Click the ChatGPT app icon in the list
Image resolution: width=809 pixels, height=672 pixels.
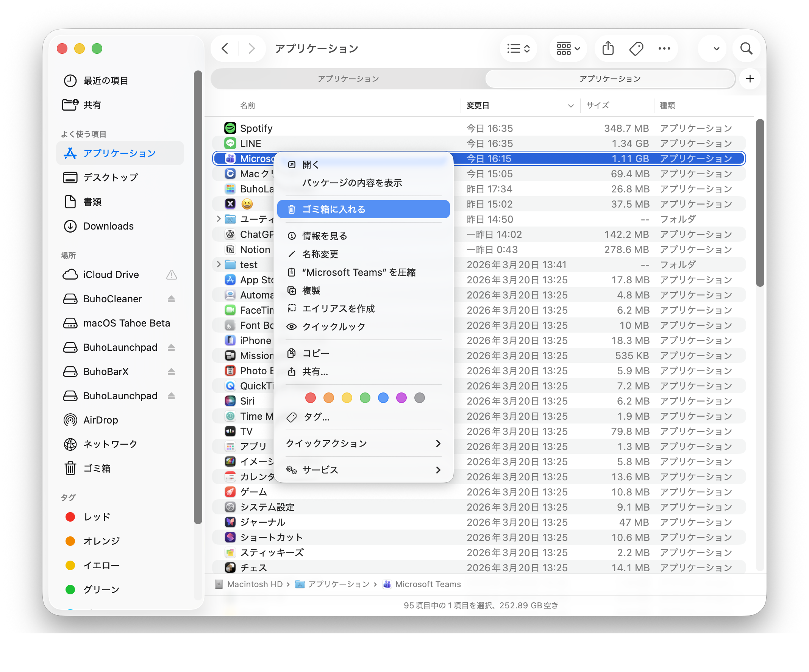[230, 234]
